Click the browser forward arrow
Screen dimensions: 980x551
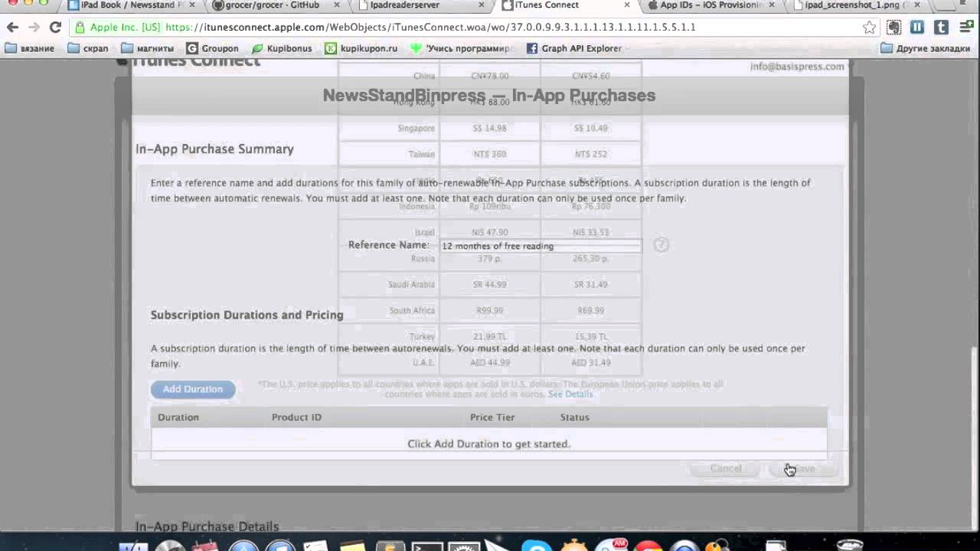34,27
